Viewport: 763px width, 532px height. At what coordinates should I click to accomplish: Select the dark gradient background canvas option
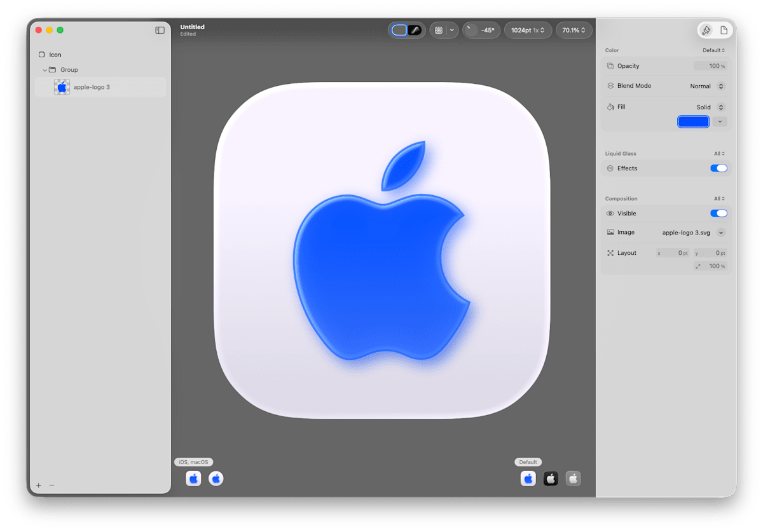pyautogui.click(x=415, y=30)
